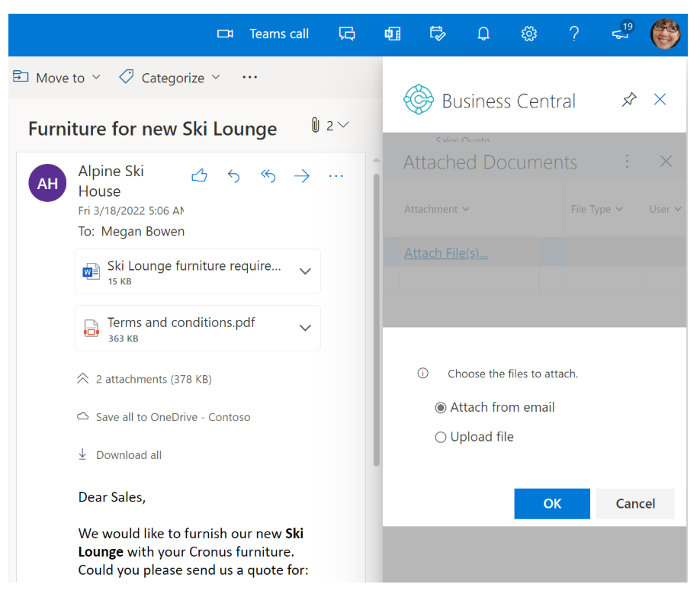This screenshot has width=700, height=597.
Task: Open more message actions ellipsis
Action: pos(336,176)
